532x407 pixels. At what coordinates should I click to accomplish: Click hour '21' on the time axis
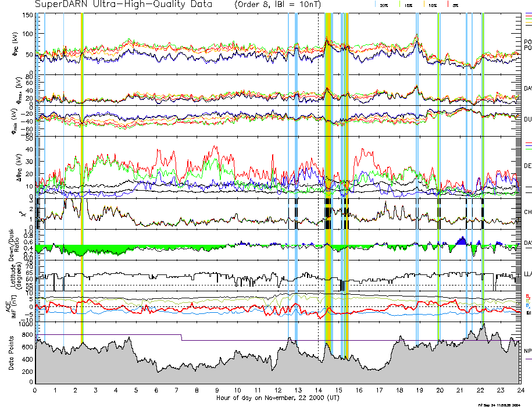[460, 390]
